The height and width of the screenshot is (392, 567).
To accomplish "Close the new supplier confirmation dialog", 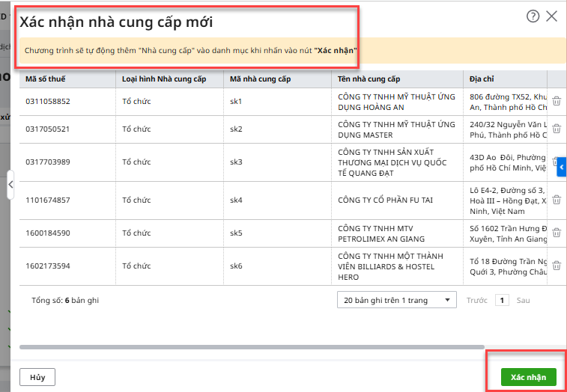I will point(552,16).
